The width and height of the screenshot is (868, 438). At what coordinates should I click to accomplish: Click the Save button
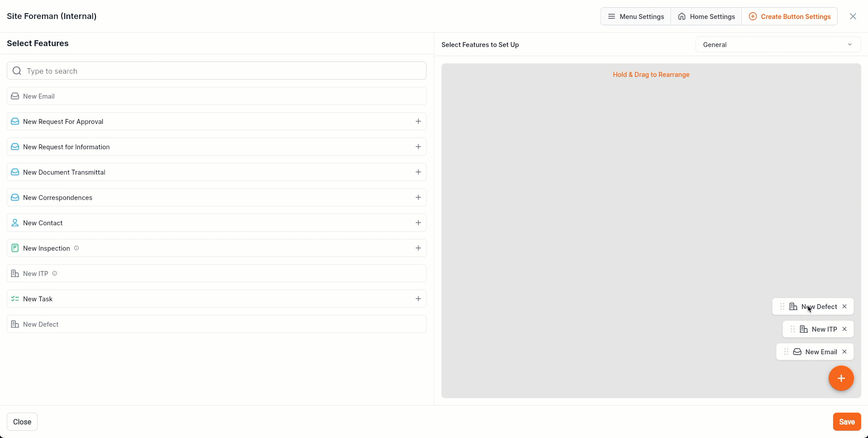pyautogui.click(x=847, y=422)
